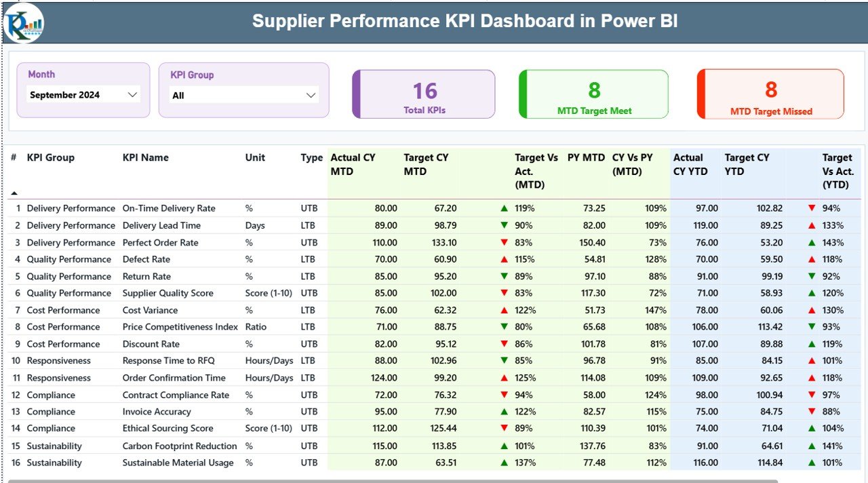Click red YTD arrow beside 88%

(x=812, y=412)
